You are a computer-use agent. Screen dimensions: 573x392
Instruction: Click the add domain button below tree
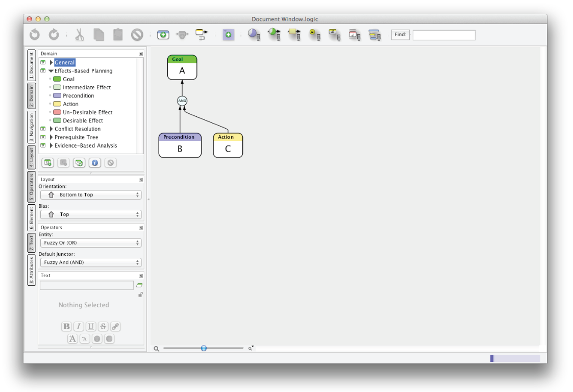pyautogui.click(x=48, y=163)
